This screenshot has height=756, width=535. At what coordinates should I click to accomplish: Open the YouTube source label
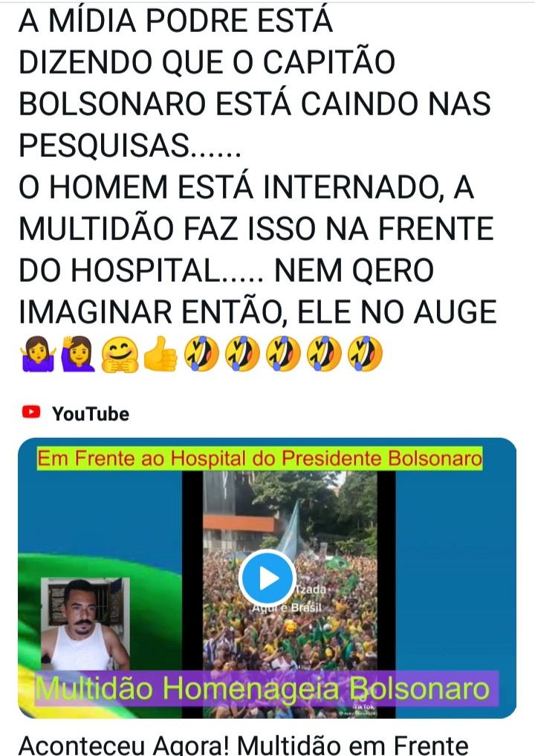point(91,413)
